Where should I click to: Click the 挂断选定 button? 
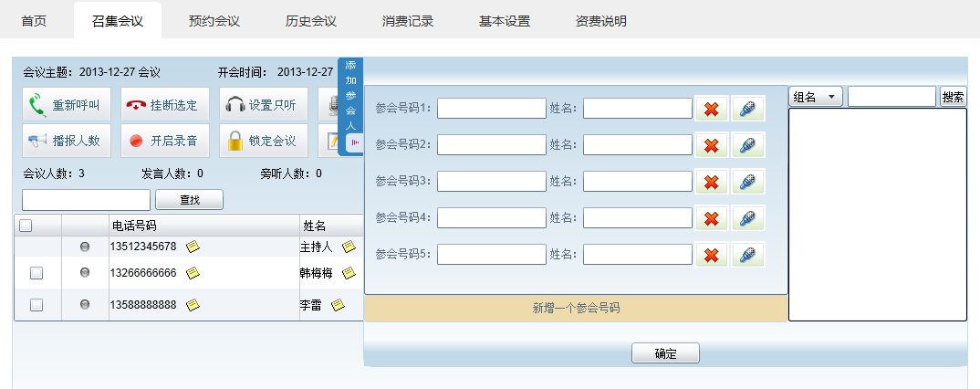(164, 104)
